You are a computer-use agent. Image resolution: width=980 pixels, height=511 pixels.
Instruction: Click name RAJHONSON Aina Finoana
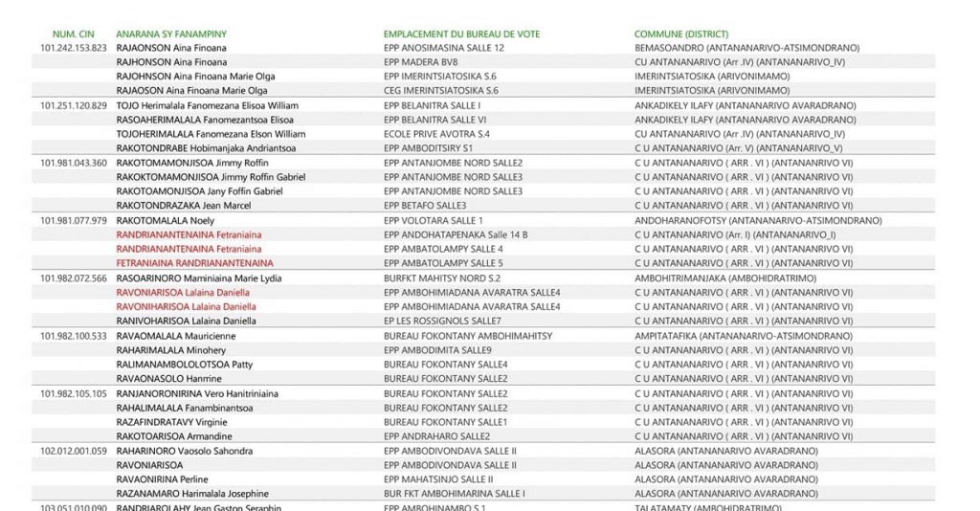coord(172,62)
